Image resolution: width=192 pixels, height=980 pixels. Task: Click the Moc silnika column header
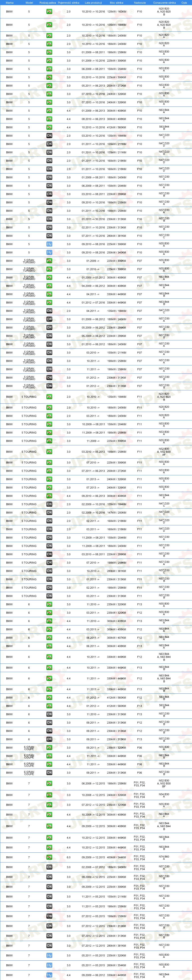click(x=117, y=3)
